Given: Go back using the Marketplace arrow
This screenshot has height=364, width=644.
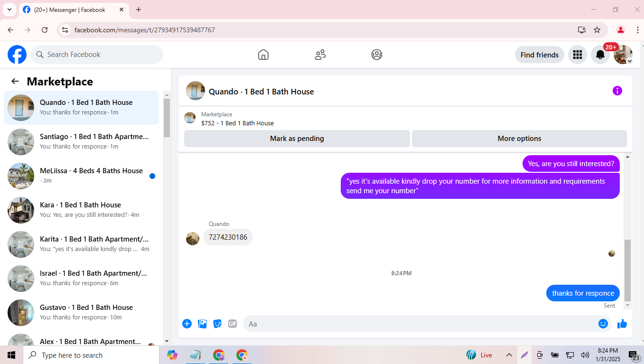Looking at the screenshot, I should [15, 81].
